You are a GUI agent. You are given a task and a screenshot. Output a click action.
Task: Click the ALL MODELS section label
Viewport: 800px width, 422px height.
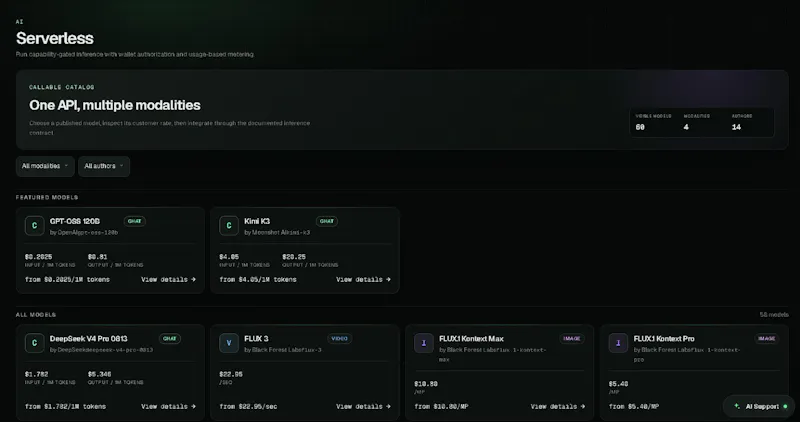pyautogui.click(x=36, y=315)
